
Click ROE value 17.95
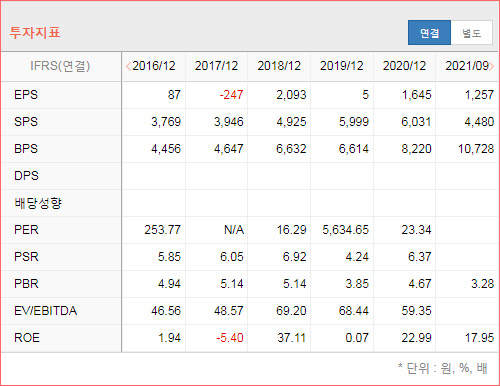479,338
